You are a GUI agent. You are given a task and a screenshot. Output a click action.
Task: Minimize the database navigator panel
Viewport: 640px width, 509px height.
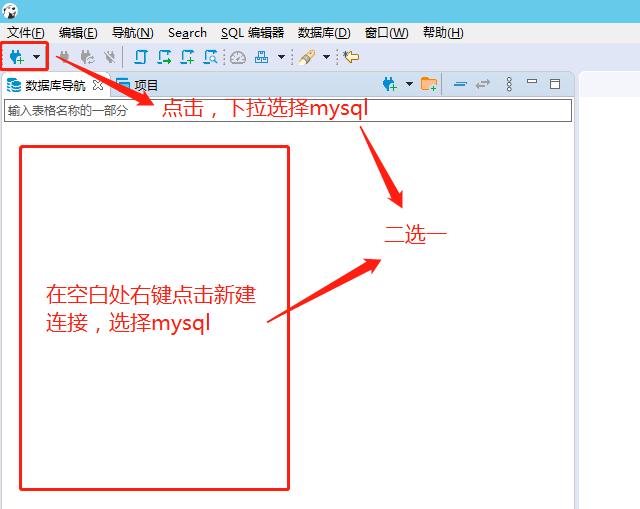(x=532, y=81)
